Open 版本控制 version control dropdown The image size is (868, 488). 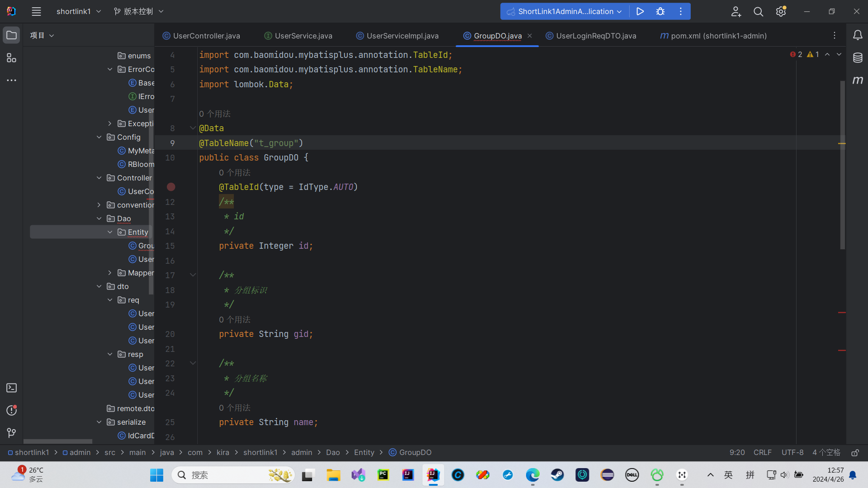pos(138,11)
